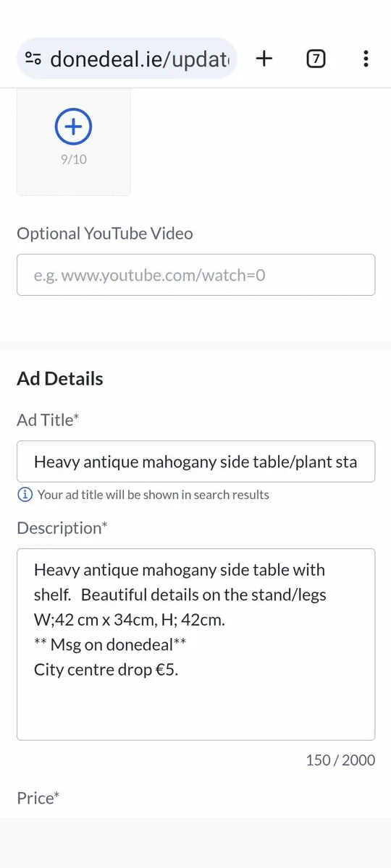
Task: Add another photo with blue plus icon
Action: 73,127
